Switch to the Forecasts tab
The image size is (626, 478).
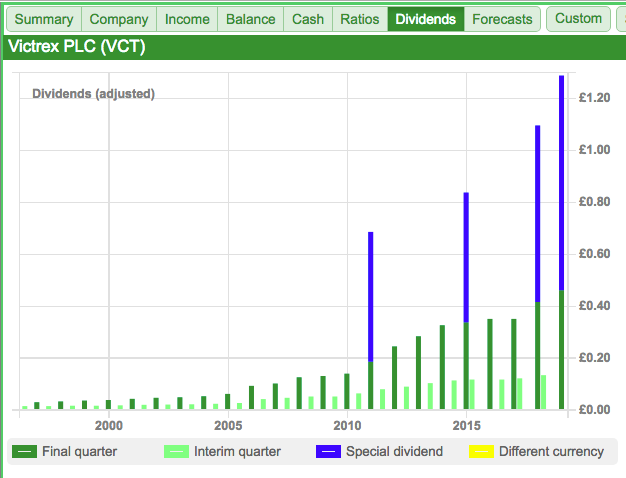click(502, 19)
